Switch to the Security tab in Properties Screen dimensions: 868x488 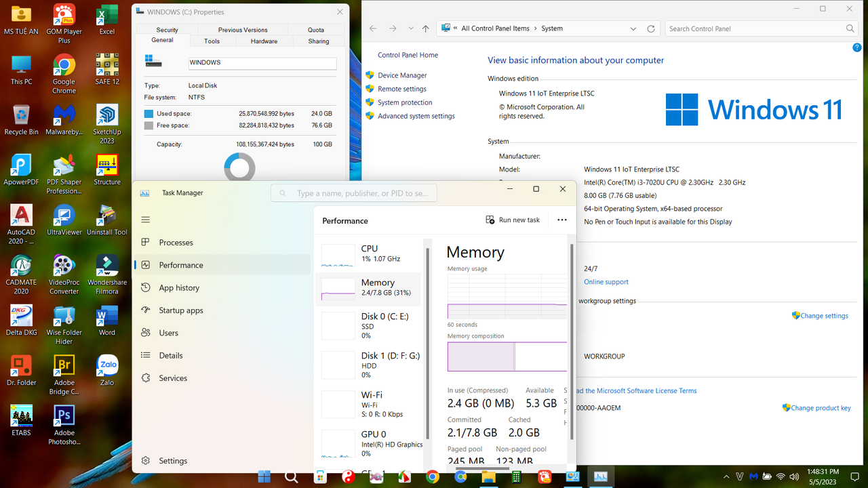[x=167, y=30]
